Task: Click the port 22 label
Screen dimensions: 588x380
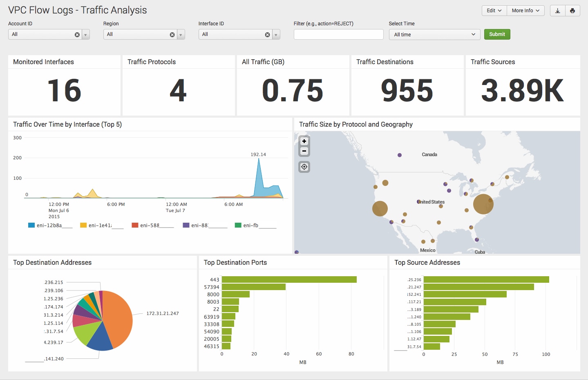Action: 216,309
